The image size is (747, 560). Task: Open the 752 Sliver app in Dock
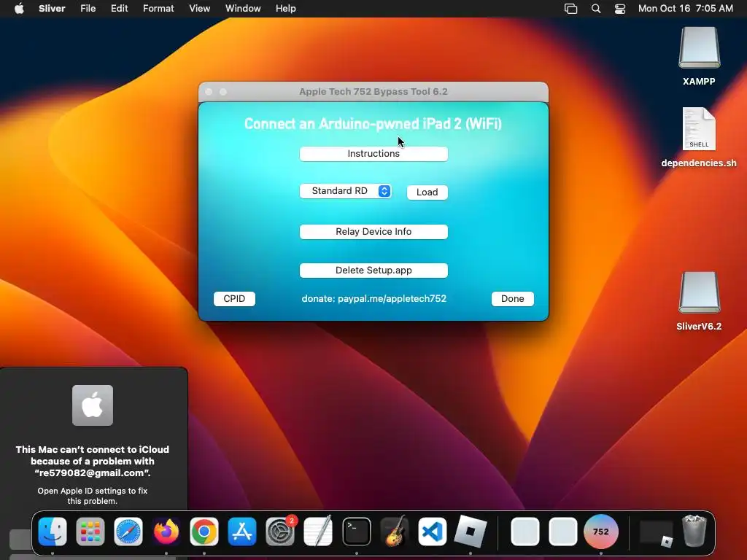(601, 532)
